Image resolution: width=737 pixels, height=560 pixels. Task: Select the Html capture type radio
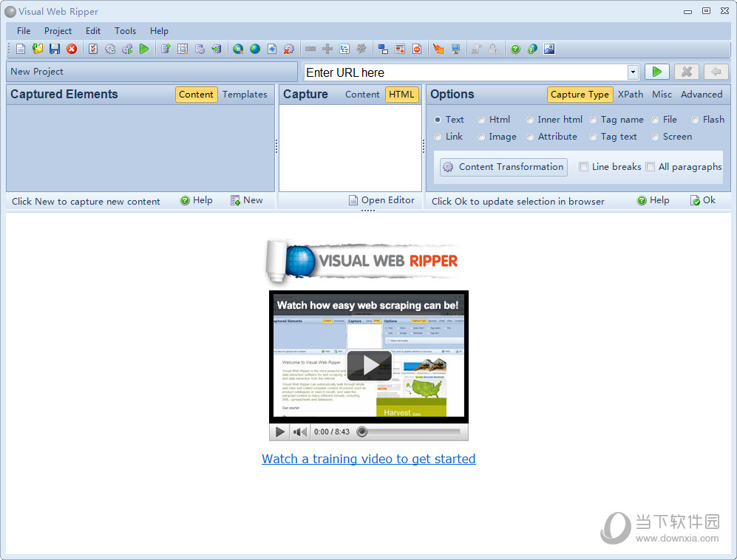tap(481, 120)
